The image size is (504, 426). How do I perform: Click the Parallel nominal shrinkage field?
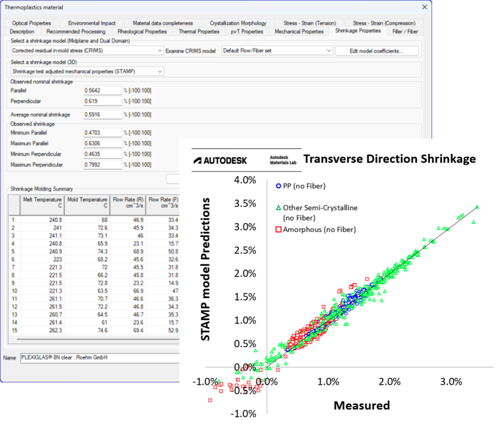[x=102, y=91]
